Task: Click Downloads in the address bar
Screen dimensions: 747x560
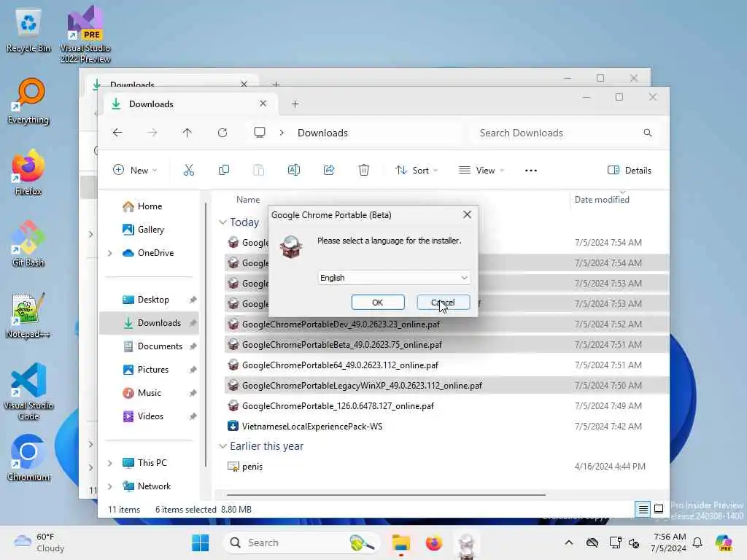Action: coord(322,133)
